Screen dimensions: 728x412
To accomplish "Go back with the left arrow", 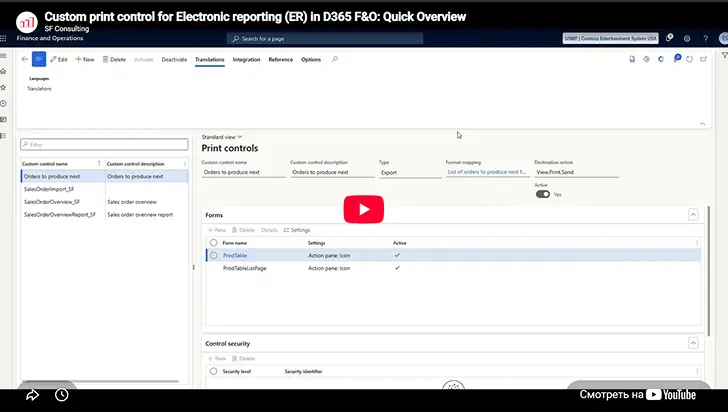I will (x=25, y=59).
